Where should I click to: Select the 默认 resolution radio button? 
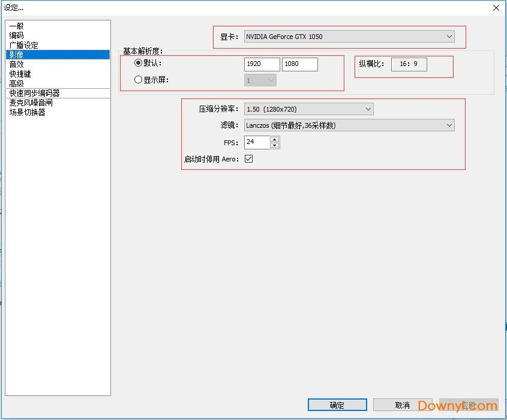139,63
